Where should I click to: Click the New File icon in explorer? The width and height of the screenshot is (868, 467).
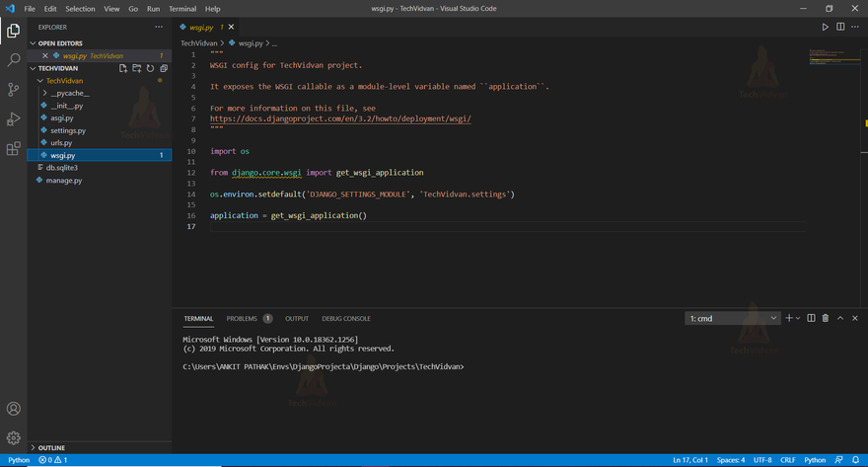[123, 68]
